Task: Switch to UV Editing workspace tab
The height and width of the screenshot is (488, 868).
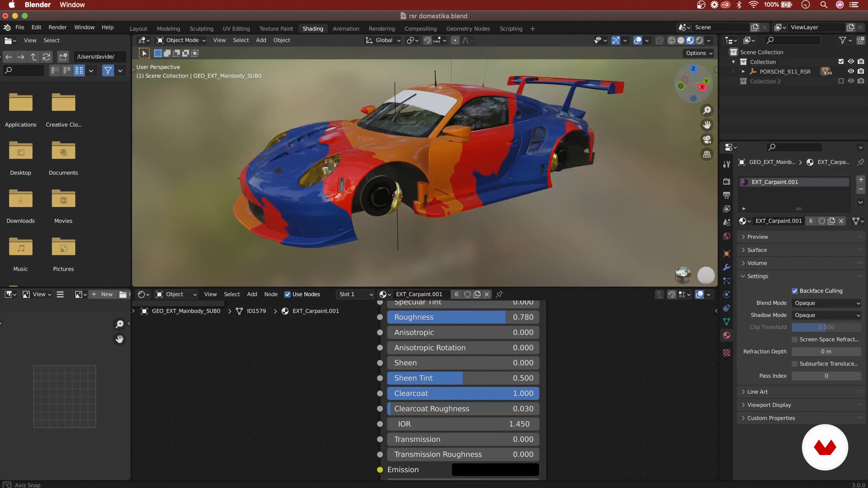Action: point(236,29)
